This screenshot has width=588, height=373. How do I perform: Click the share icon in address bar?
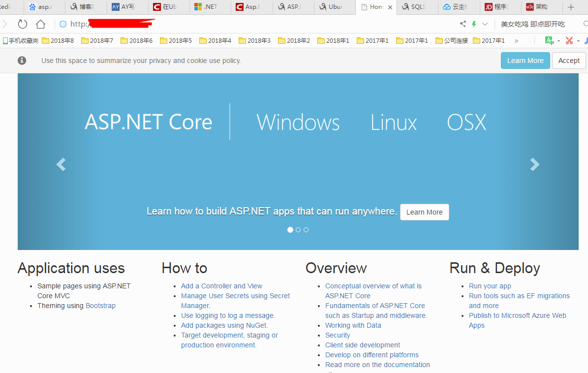[x=463, y=24]
